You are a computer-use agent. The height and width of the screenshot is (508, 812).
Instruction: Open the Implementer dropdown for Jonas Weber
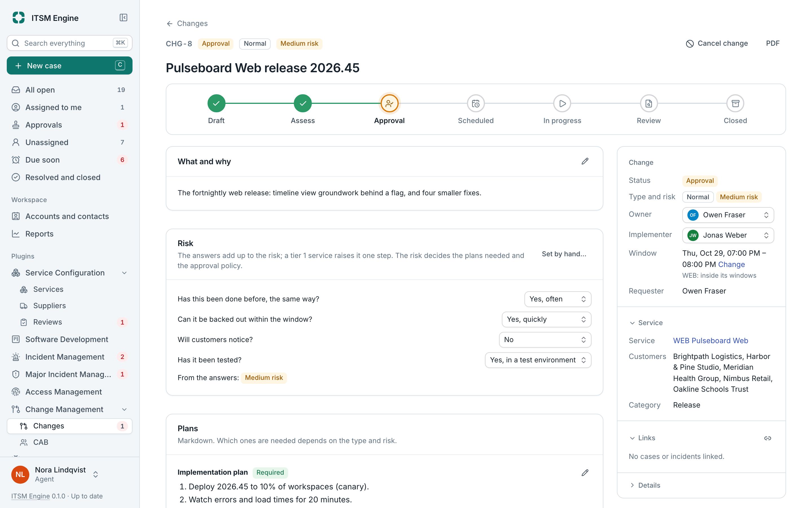(728, 235)
